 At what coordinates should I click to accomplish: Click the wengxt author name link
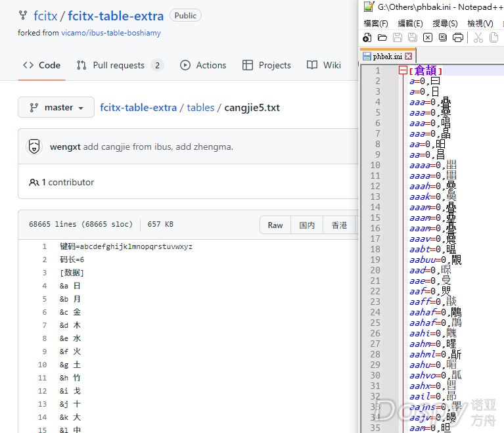[x=65, y=147]
